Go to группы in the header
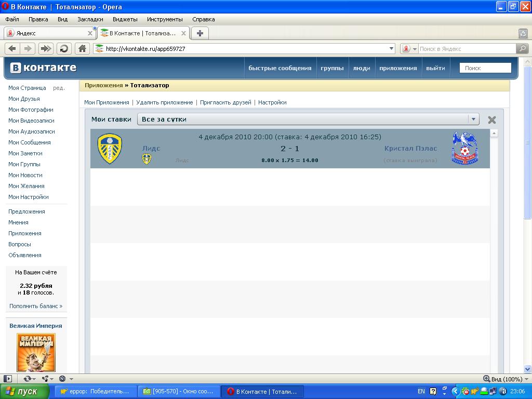Image resolution: width=532 pixels, height=399 pixels. [332, 68]
